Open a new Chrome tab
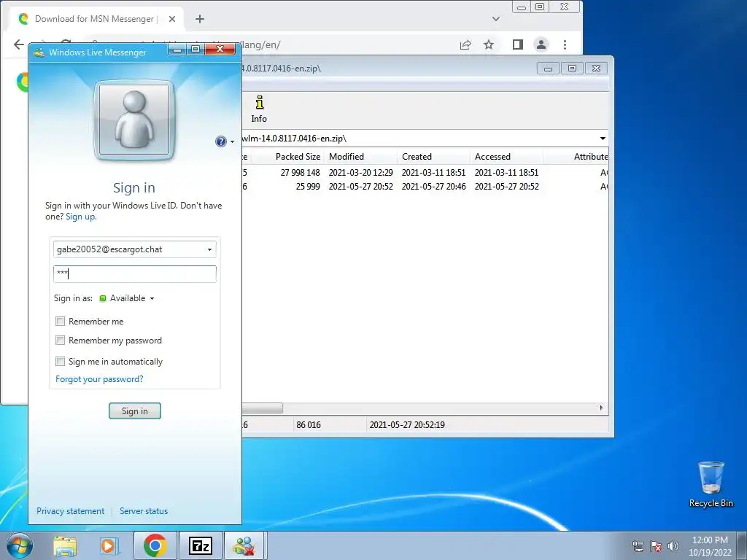The image size is (747, 560). 200,19
